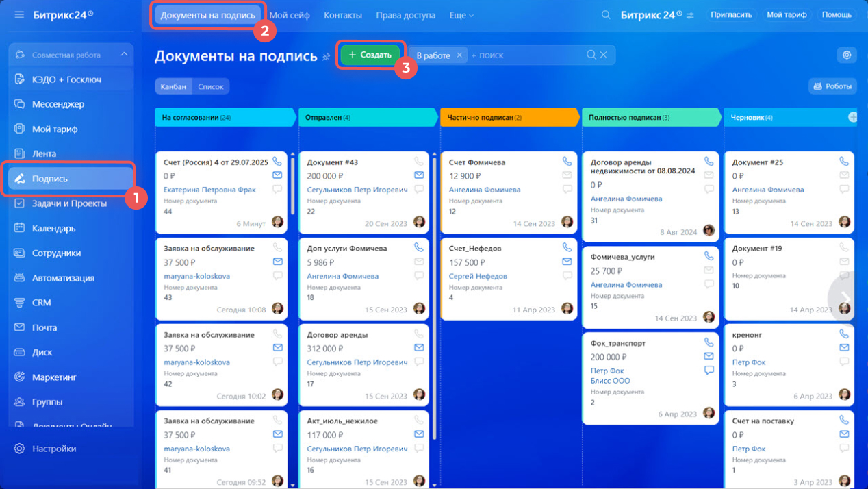Click phone icon on Документ #25 card
868x489 pixels.
point(844,162)
